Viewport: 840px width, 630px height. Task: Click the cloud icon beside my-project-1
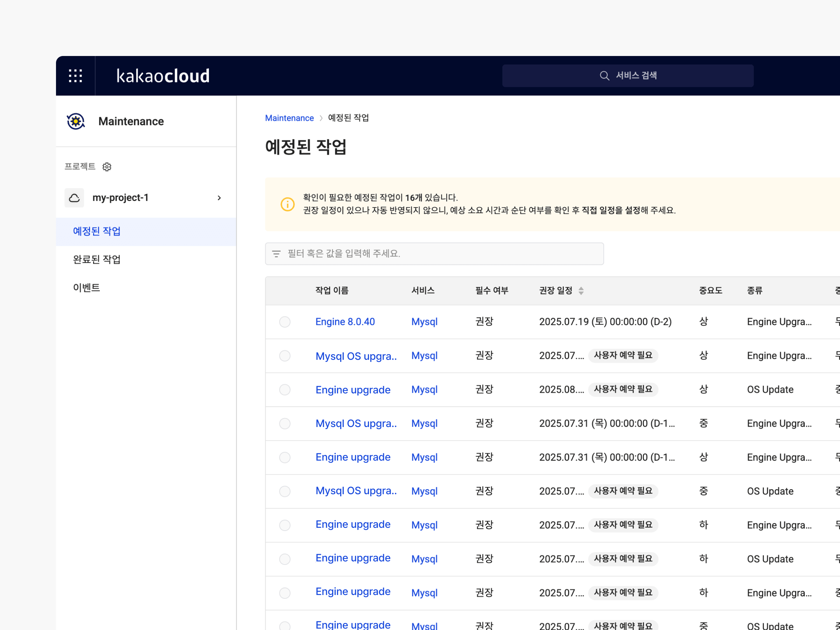pyautogui.click(x=75, y=198)
